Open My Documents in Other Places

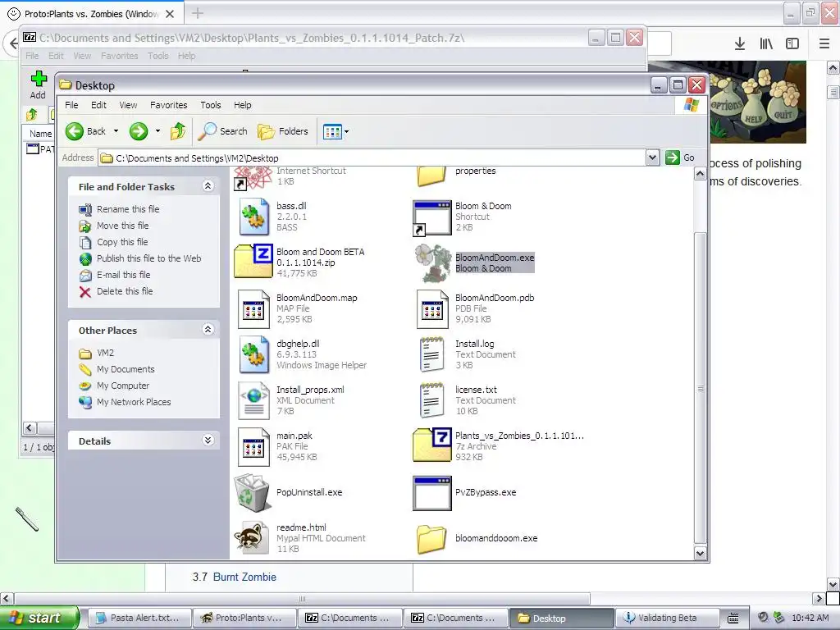click(126, 369)
